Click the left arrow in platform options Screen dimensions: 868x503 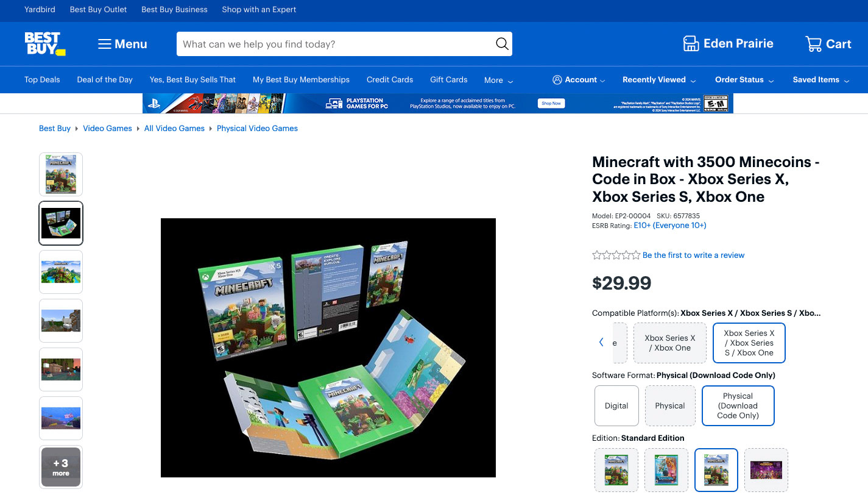pyautogui.click(x=601, y=343)
